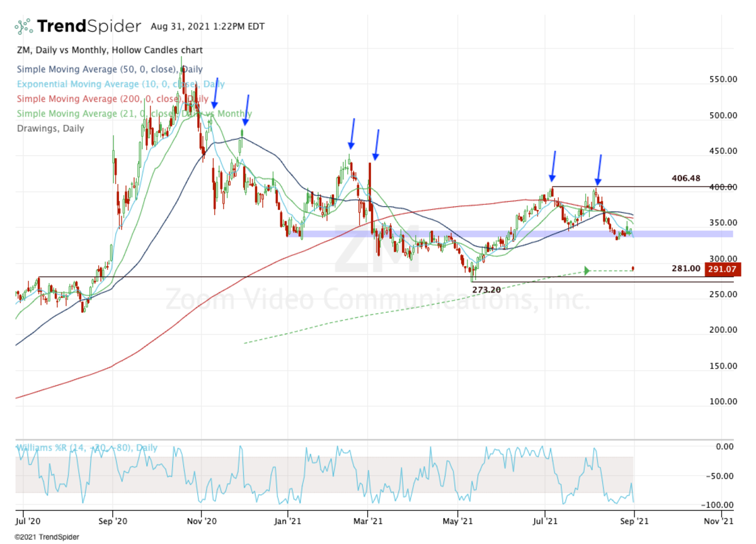Select the blue arrow above the March 2021 spike

(x=376, y=144)
